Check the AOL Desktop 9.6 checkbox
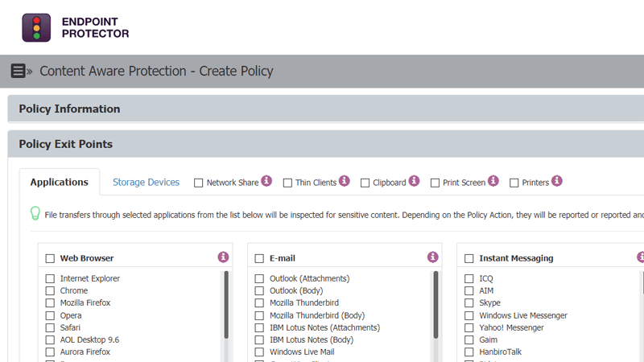The width and height of the screenshot is (644, 362). [50, 339]
